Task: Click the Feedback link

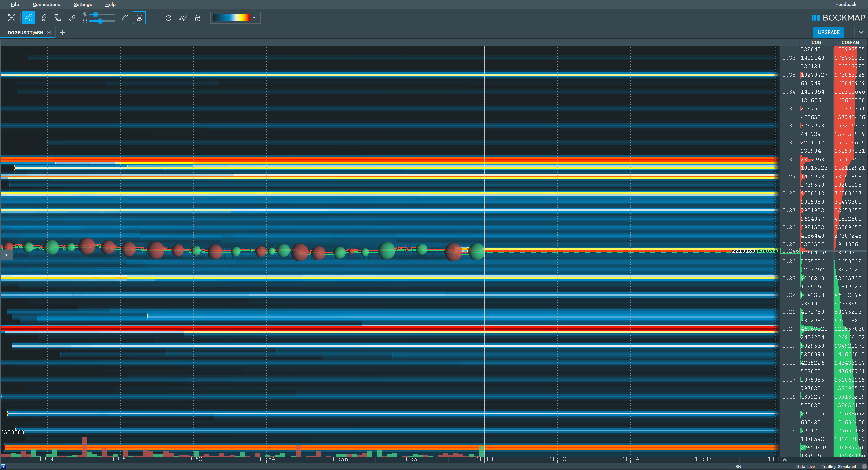Action: click(845, 4)
